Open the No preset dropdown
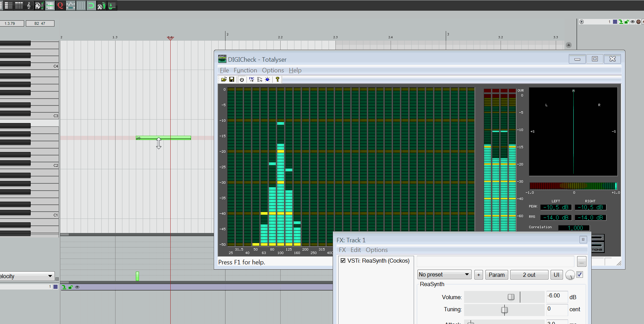 [444, 275]
